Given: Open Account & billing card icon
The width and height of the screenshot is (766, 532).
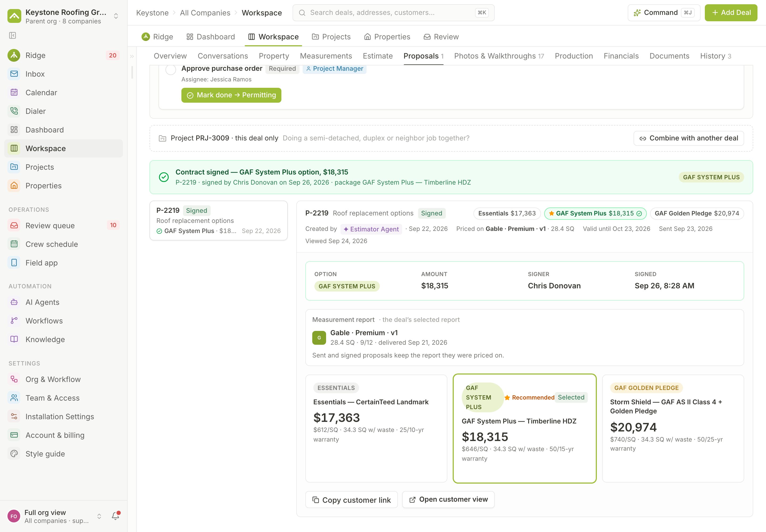Looking at the screenshot, I should 14,435.
